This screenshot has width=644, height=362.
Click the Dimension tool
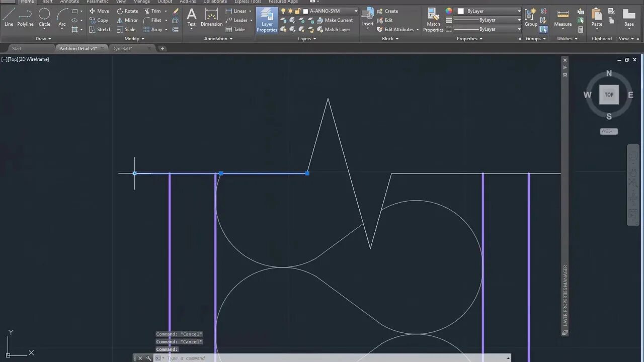tap(211, 17)
